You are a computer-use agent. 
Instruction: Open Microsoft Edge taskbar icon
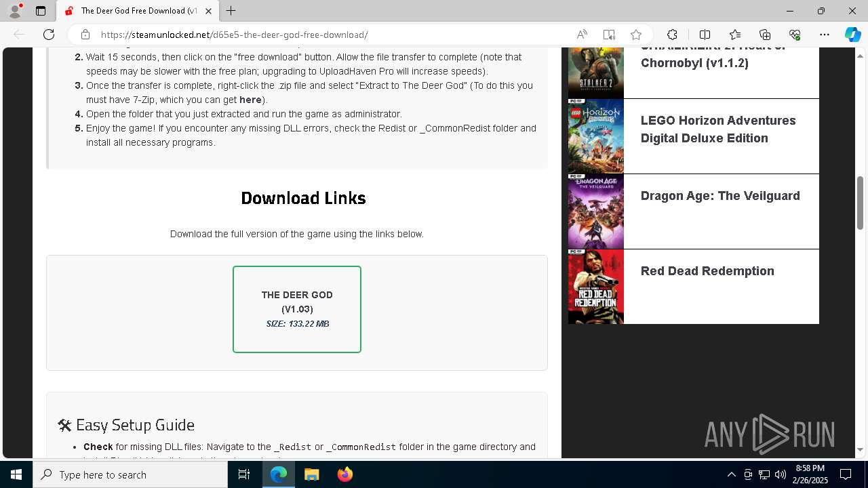279,474
